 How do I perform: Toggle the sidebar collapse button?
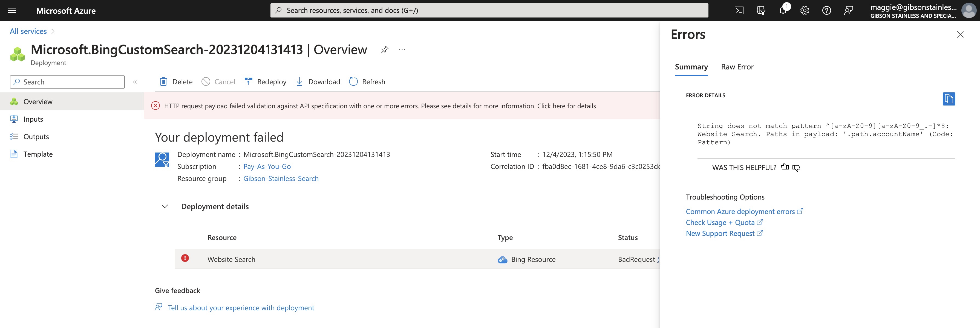click(135, 82)
